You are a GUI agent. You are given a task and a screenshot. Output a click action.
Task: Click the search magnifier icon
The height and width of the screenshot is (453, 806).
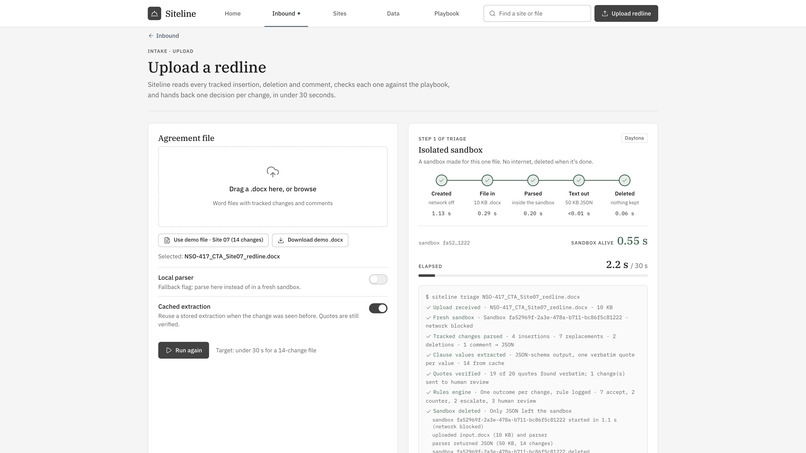click(492, 13)
